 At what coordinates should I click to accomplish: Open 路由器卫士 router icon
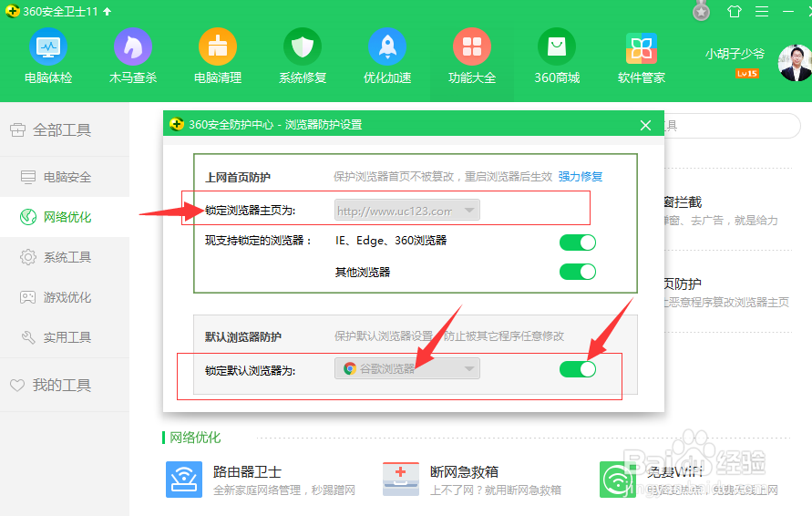[x=184, y=480]
